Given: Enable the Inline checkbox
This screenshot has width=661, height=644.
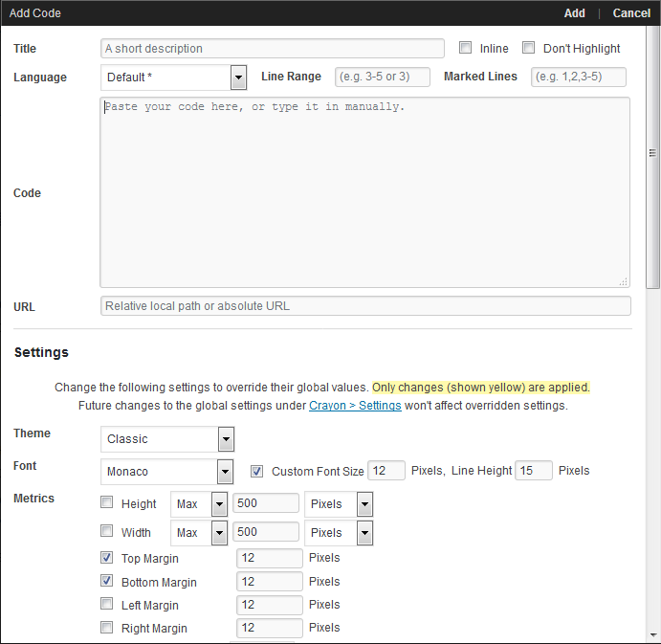Looking at the screenshot, I should (x=465, y=47).
